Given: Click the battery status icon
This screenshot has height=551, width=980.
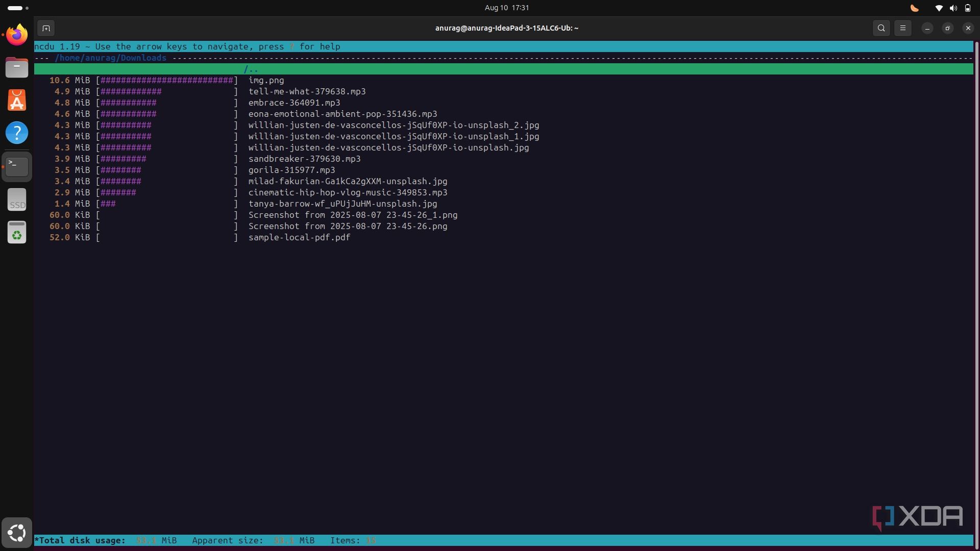Looking at the screenshot, I should pyautogui.click(x=967, y=8).
